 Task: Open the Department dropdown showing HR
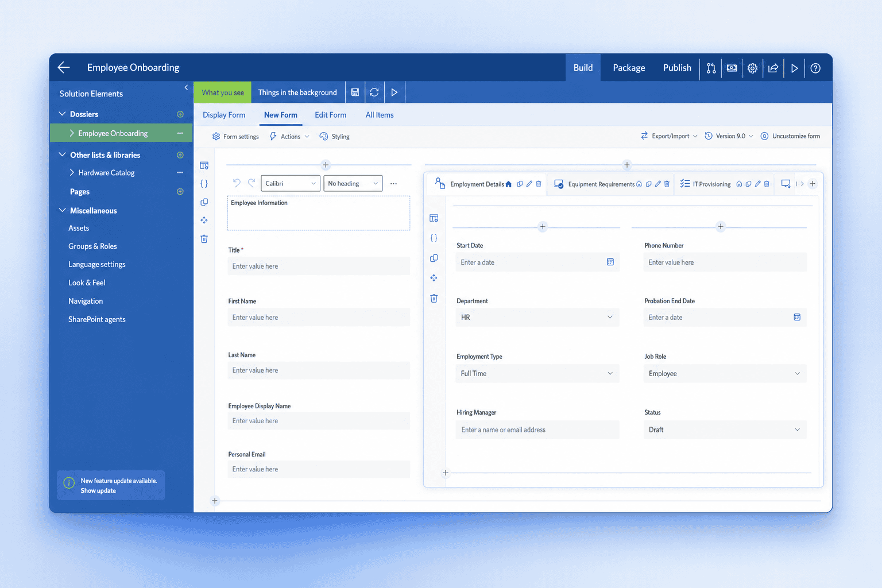pyautogui.click(x=537, y=317)
